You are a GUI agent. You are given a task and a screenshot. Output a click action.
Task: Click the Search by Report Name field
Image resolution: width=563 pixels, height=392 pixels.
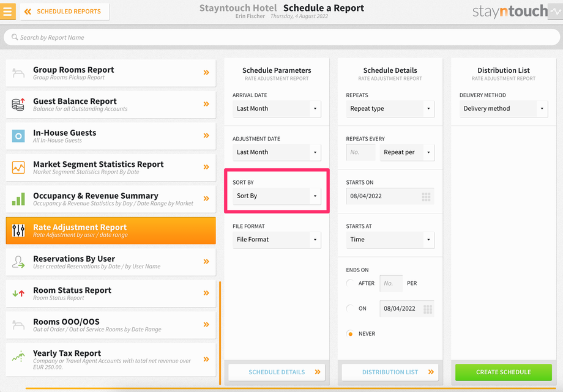pos(281,37)
